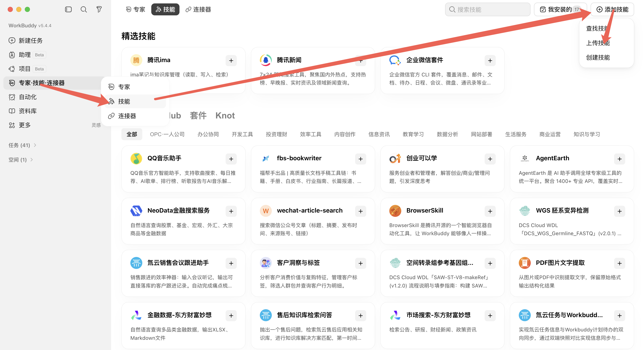Toggle the sidebar panel icon
The height and width of the screenshot is (350, 644).
pos(68,9)
